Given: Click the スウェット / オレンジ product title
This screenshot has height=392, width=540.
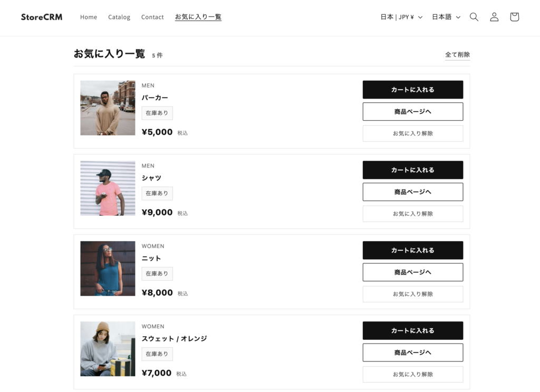Looking at the screenshot, I should click(x=174, y=339).
